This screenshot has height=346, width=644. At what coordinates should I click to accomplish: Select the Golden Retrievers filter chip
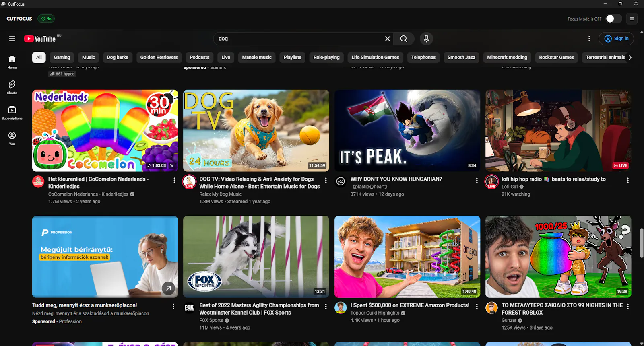(x=159, y=58)
